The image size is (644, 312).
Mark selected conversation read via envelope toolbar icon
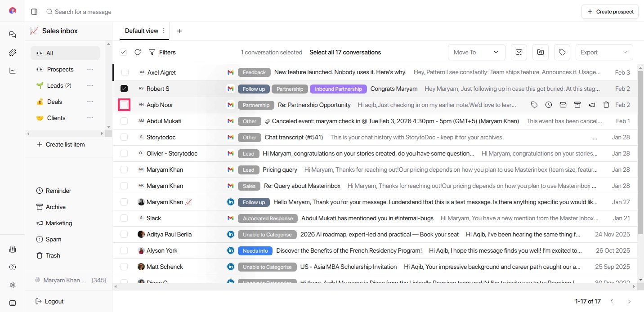[519, 52]
